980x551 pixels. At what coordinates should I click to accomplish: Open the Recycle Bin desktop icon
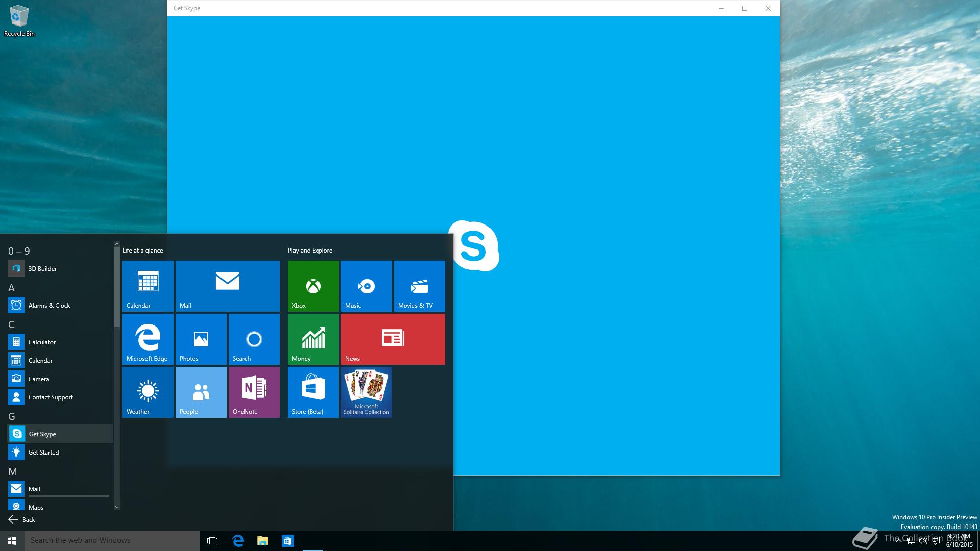click(19, 21)
